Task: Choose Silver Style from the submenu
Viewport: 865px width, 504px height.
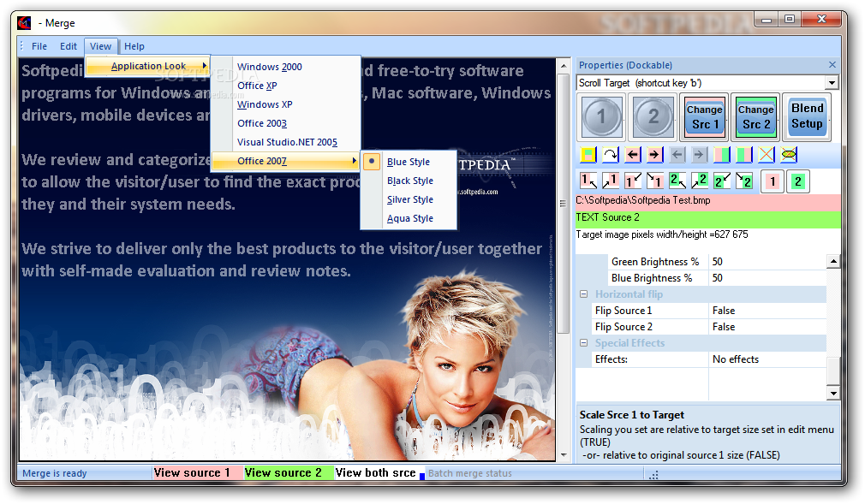Action: coord(410,199)
